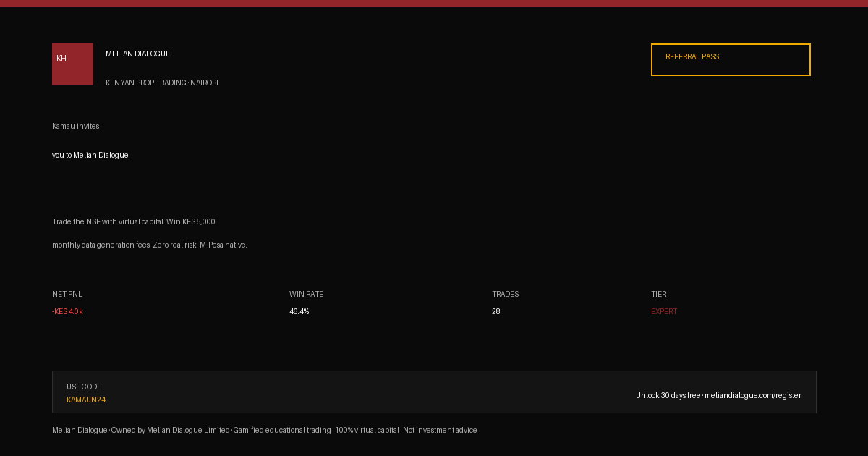Select the KENYAN PROP TRADING · NAIROBI subtitle
The width and height of the screenshot is (868, 456).
click(x=162, y=83)
